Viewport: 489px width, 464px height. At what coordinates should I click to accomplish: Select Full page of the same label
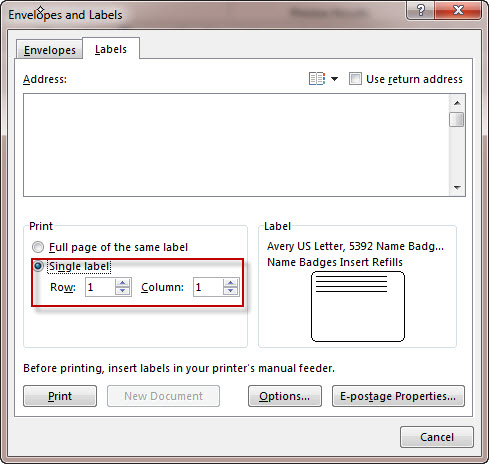tap(38, 247)
